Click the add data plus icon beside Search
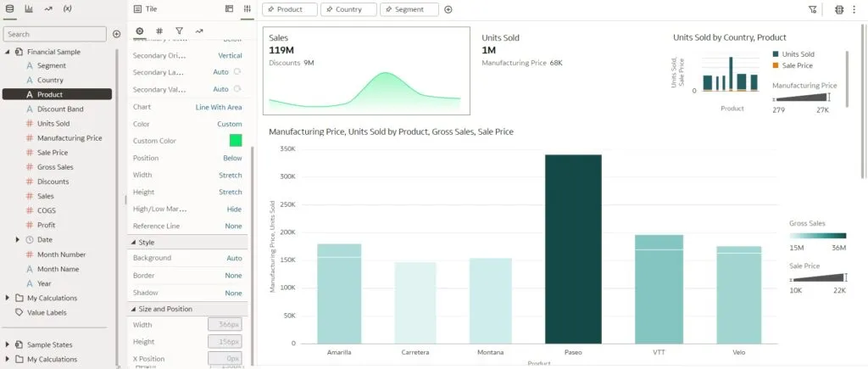Viewport: 868px width, 369px height. (x=116, y=34)
